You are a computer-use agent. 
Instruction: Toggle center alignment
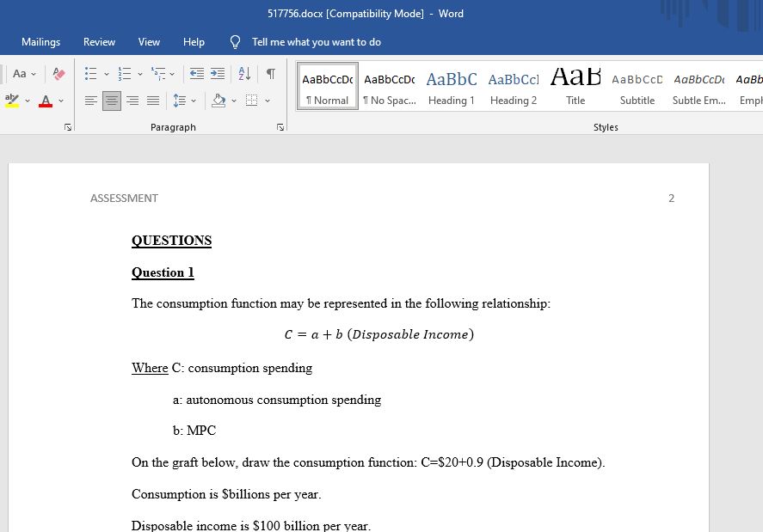coord(112,101)
